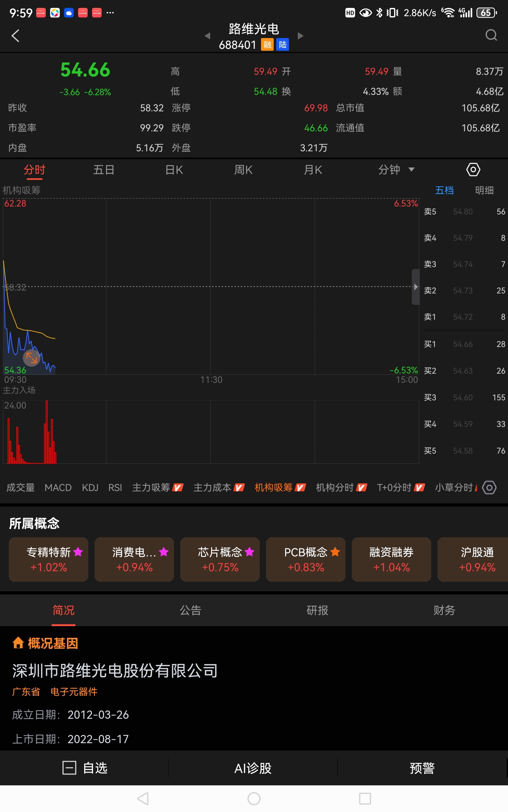The image size is (508, 812).
Task: Tap 自选 watchlist button
Action: [85, 768]
